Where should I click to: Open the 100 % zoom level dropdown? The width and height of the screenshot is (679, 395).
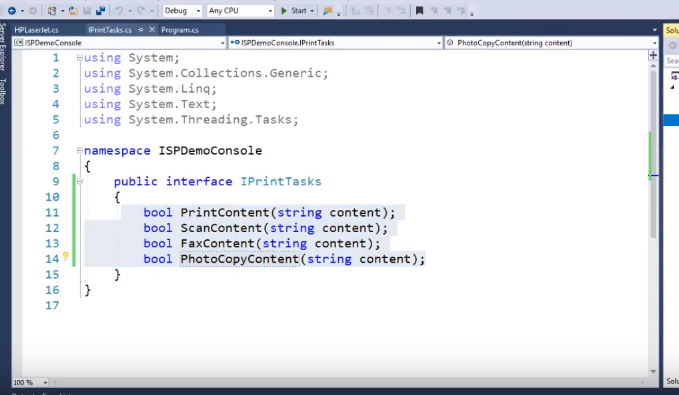tap(30, 382)
